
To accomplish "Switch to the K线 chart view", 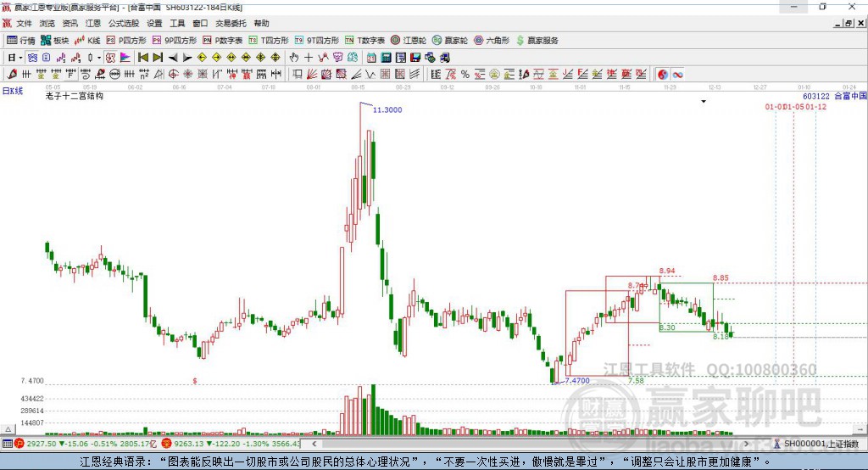I will click(87, 41).
